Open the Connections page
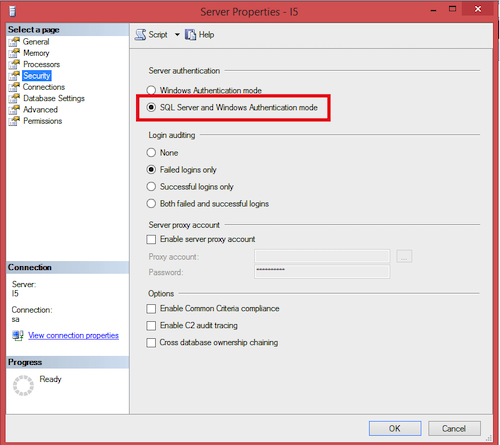 point(44,87)
